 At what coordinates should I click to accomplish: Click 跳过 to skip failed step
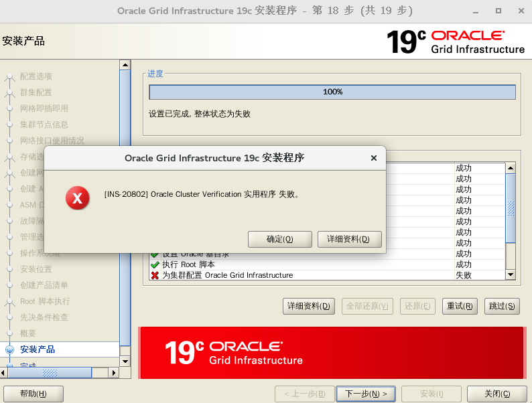[502, 306]
